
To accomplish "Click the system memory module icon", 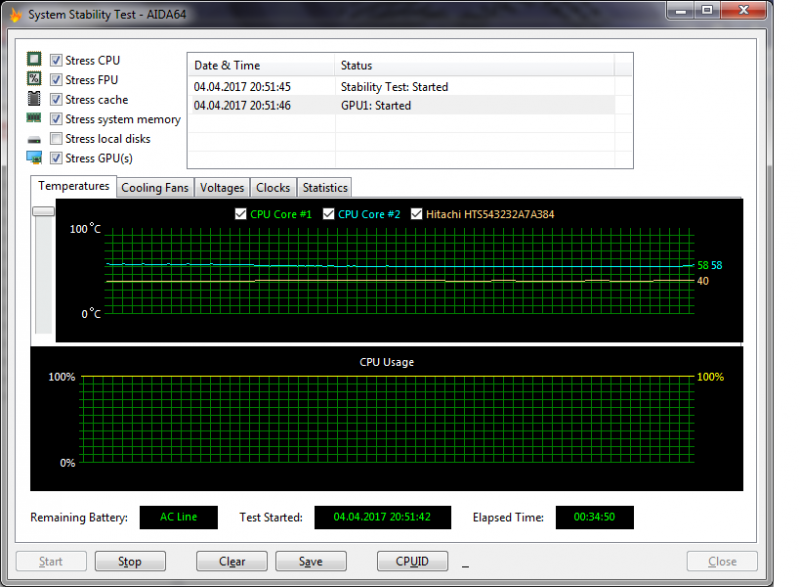I will [x=34, y=119].
